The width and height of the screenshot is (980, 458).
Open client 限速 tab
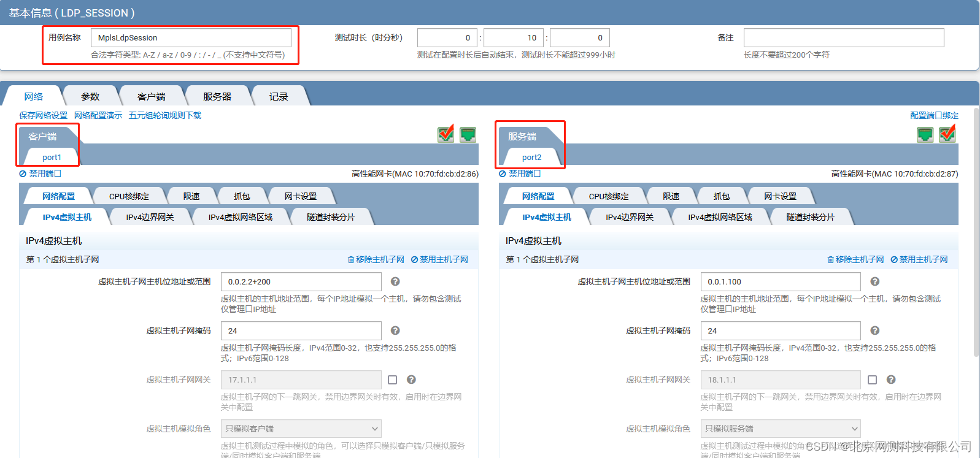[191, 196]
